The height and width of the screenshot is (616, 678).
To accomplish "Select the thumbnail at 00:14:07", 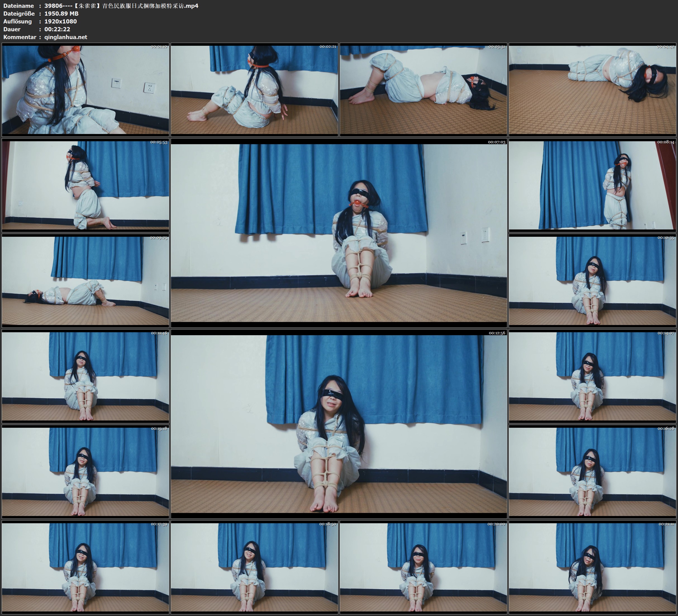I will [592, 376].
